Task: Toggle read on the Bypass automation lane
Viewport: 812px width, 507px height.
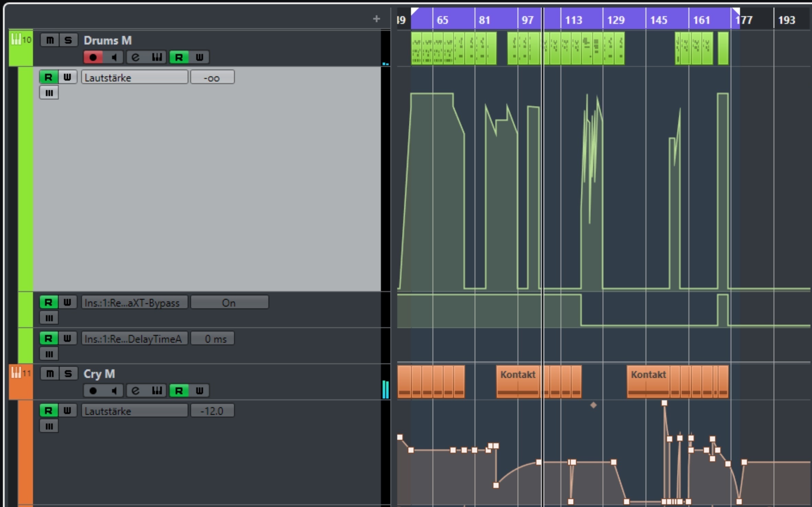Action: tap(48, 302)
